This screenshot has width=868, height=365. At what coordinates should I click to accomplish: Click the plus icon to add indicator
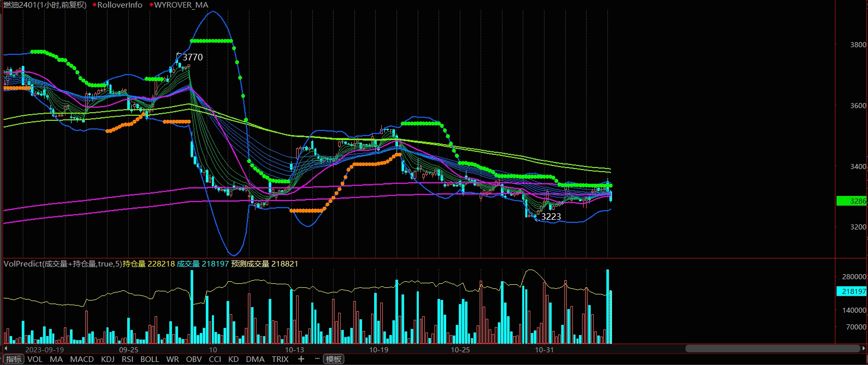(301, 359)
